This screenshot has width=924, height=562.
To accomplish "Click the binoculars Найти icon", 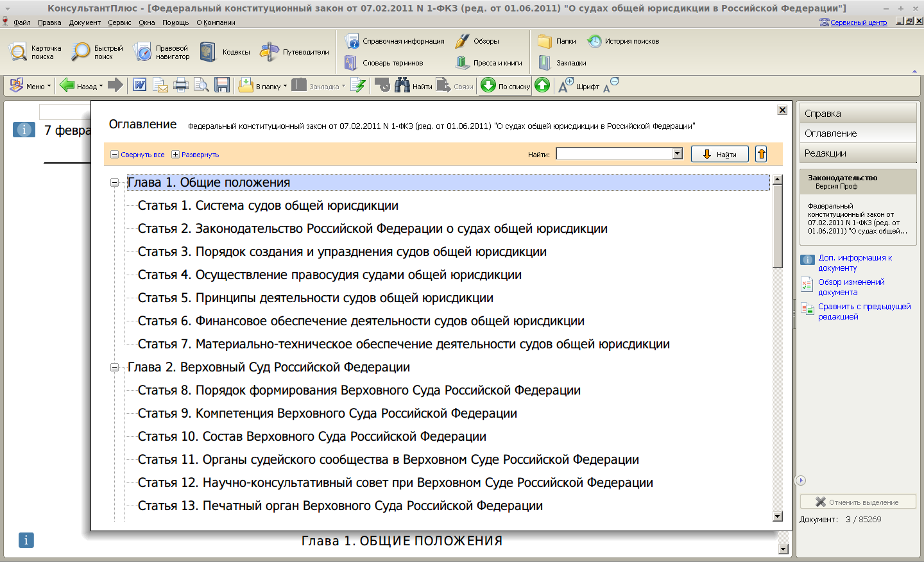I will [x=402, y=85].
